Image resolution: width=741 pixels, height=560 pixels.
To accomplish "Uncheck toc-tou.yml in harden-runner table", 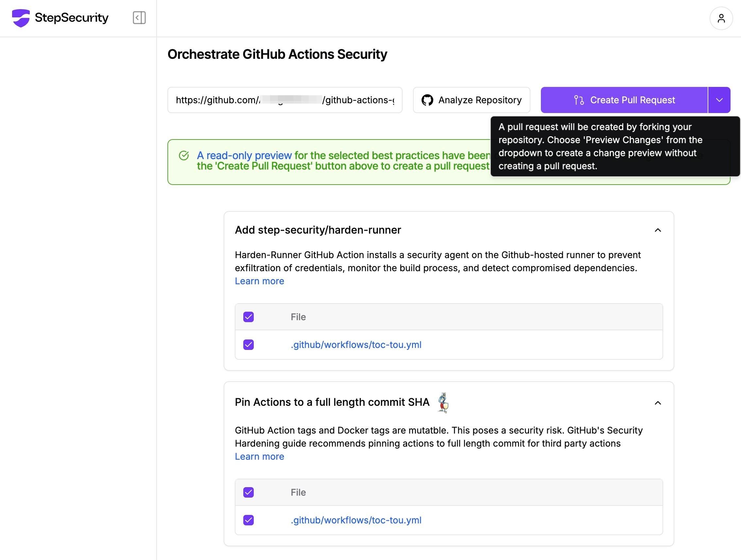I will click(x=249, y=345).
